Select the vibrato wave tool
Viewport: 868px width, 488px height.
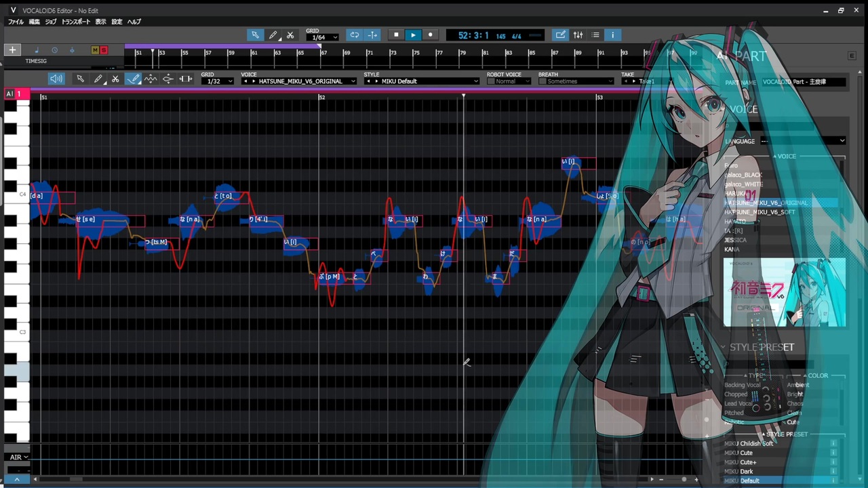[x=151, y=79]
